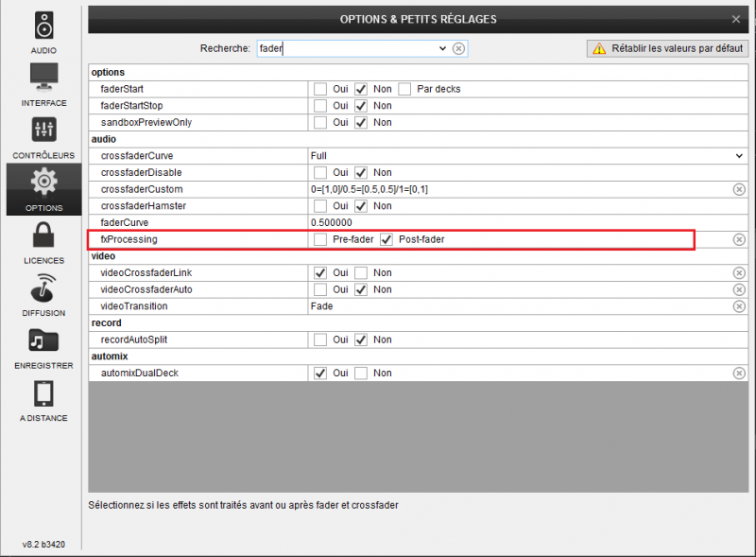This screenshot has width=756, height=557.
Task: Select the crossfaderHamster row label
Action: click(x=144, y=206)
